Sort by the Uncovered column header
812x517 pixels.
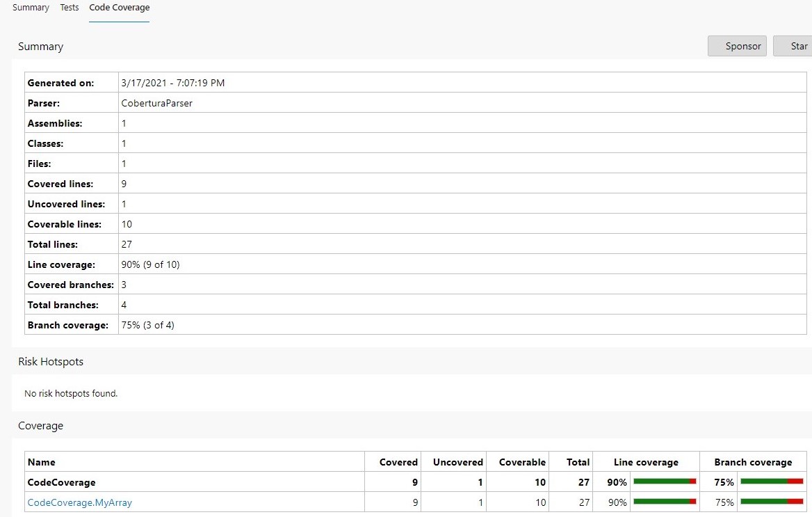[x=457, y=462]
